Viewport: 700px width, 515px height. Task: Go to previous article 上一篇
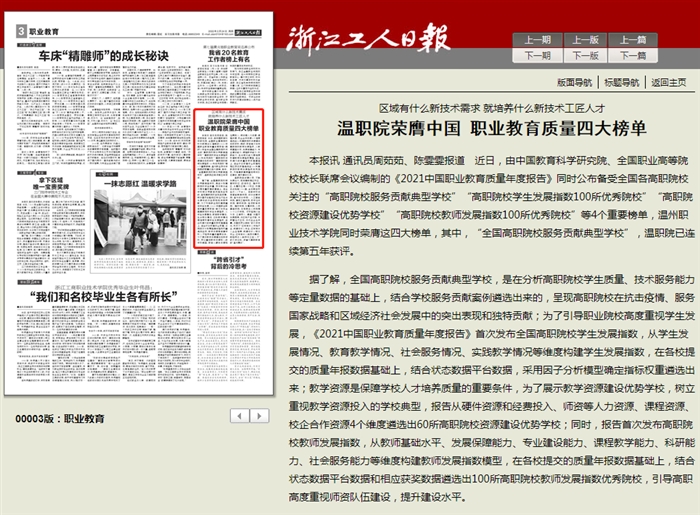pos(633,40)
